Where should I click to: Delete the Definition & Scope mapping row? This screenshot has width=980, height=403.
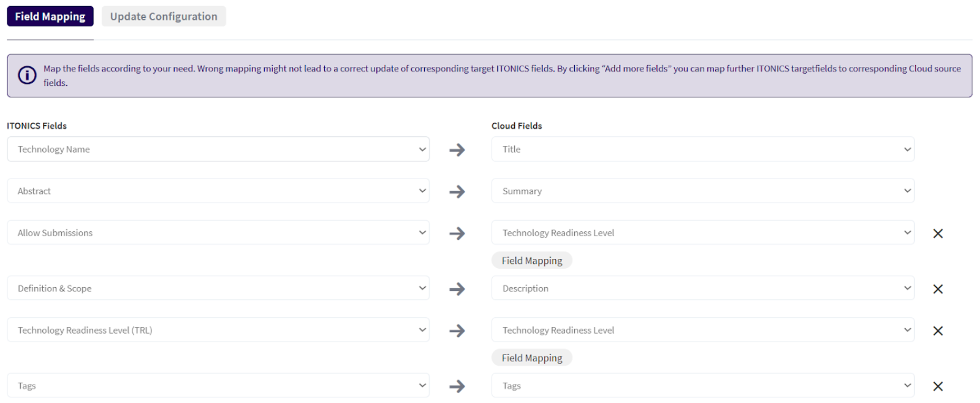tap(937, 289)
